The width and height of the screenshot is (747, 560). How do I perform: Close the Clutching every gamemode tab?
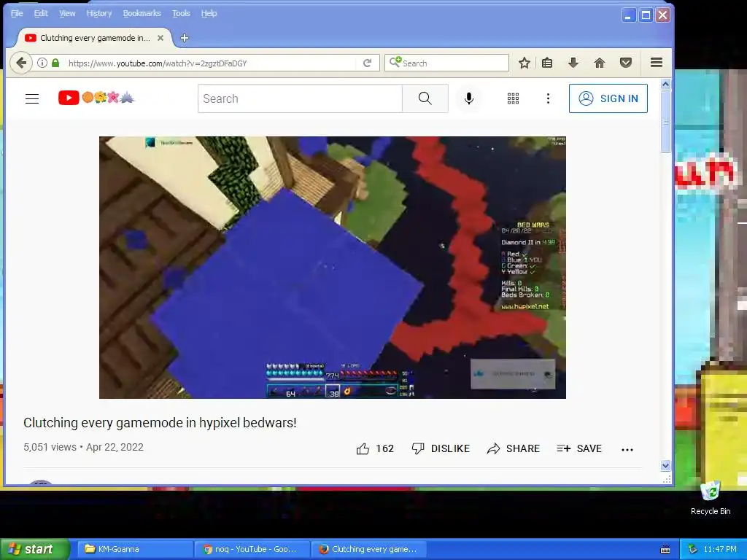click(x=160, y=38)
